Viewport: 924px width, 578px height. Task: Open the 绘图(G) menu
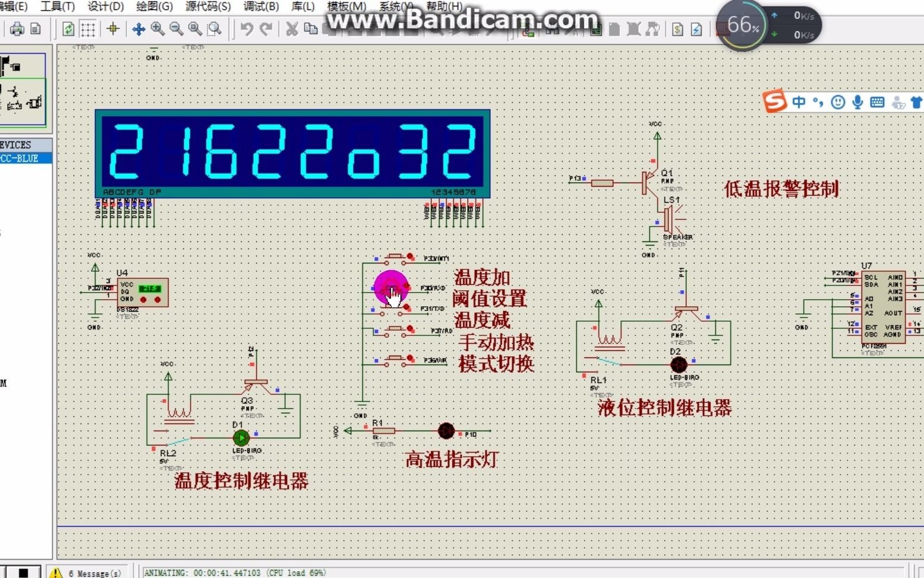click(x=154, y=7)
